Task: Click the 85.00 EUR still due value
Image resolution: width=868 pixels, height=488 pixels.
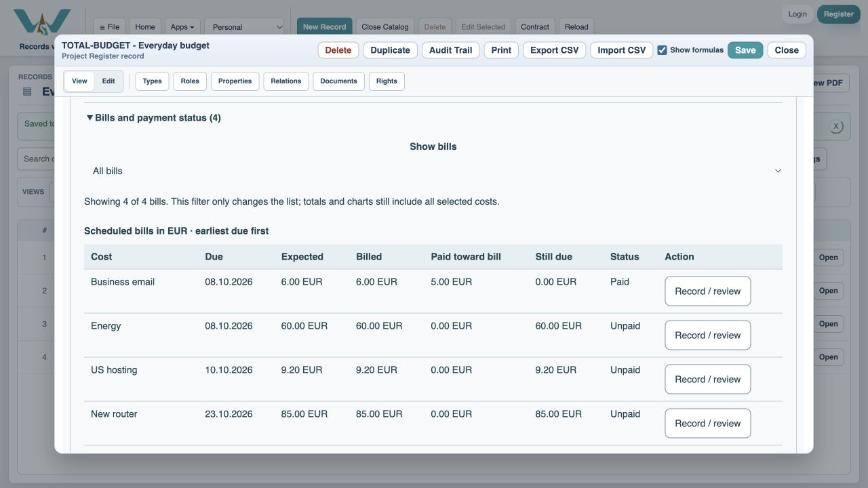Action: coord(558,414)
